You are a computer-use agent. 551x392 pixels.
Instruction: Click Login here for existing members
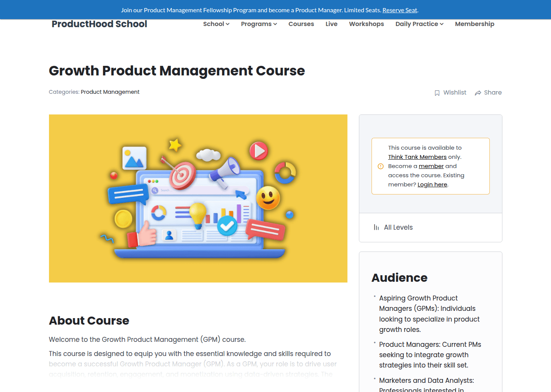[432, 184]
